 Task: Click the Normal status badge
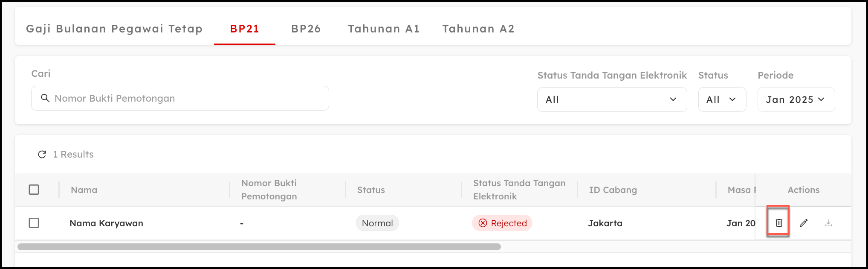coord(377,223)
